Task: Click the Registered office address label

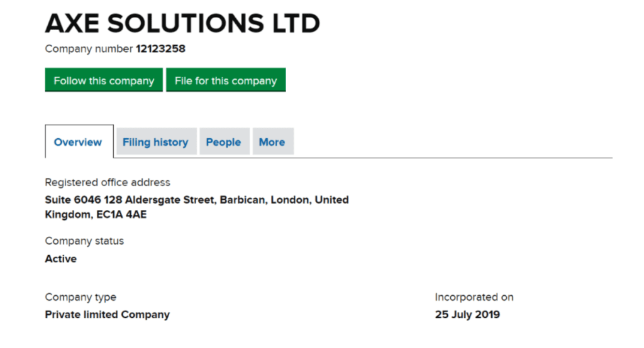Action: tap(108, 182)
